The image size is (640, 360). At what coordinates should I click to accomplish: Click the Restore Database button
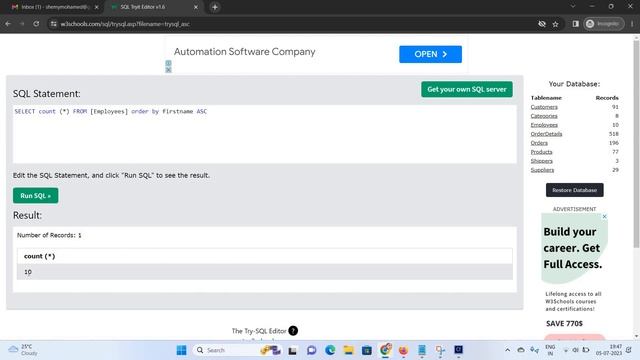574,190
